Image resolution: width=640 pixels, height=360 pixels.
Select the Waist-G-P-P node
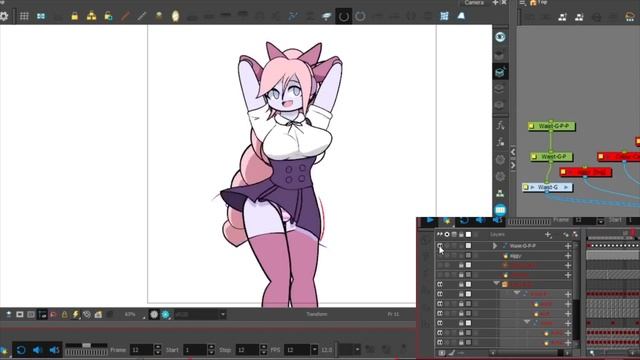click(551, 126)
